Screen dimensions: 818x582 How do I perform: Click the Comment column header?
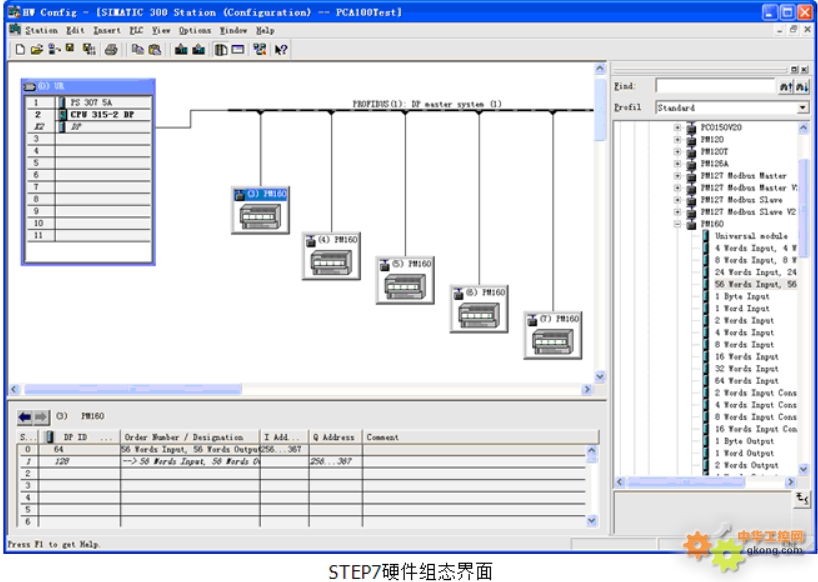[x=480, y=437]
